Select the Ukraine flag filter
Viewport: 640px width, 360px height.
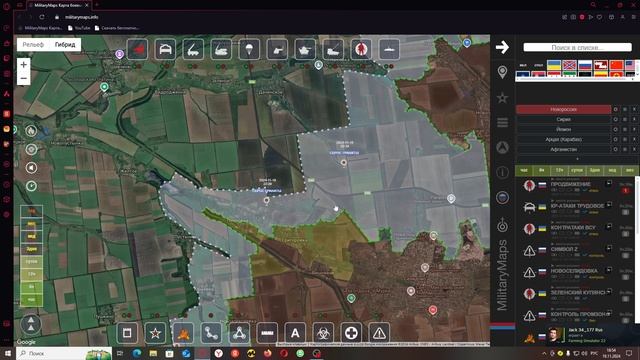(x=554, y=65)
